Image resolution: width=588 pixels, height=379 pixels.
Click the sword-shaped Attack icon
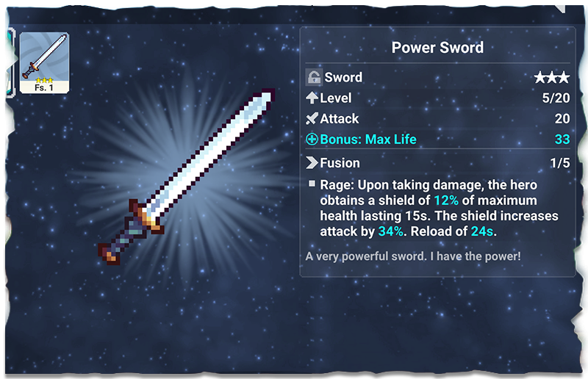tap(312, 118)
